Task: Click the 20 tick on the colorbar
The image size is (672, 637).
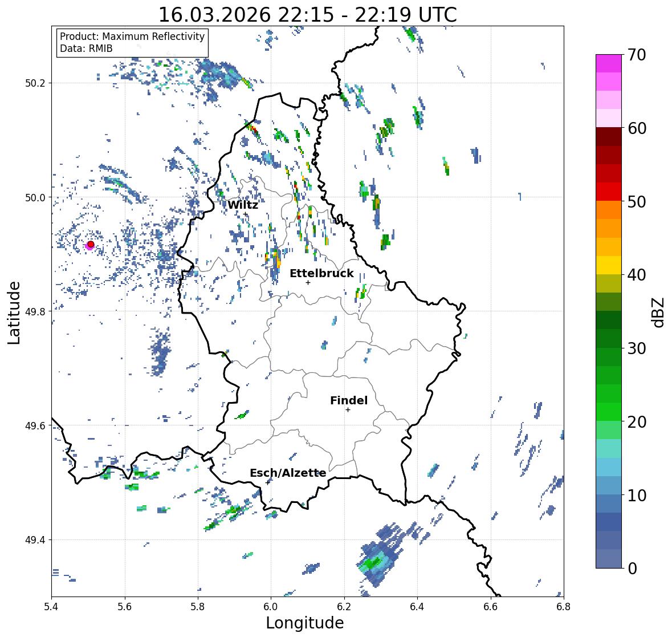Action: [637, 421]
